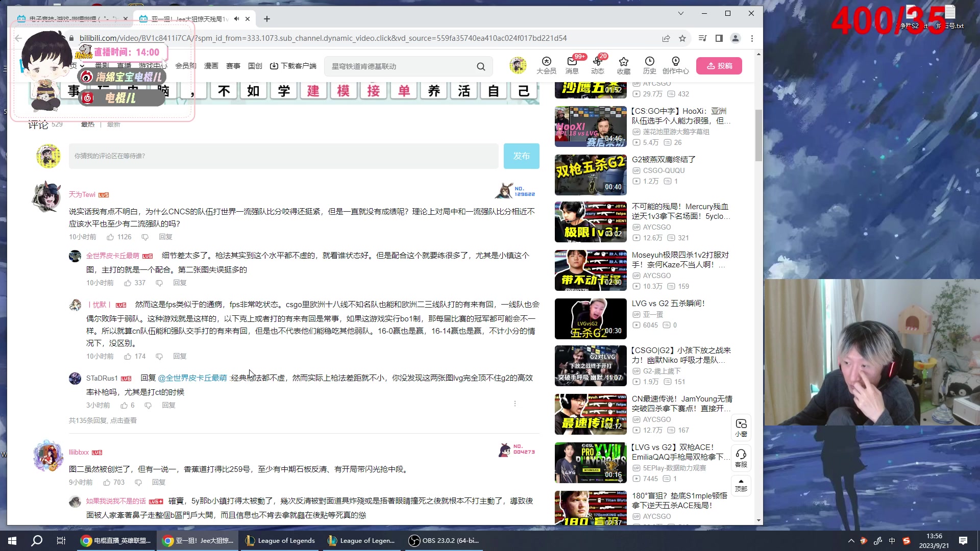Click the 发布 comment submit button

click(x=521, y=156)
